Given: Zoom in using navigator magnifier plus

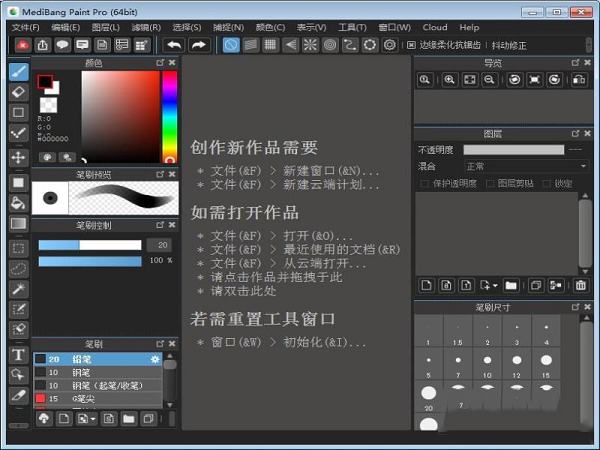Looking at the screenshot, I should pos(450,80).
